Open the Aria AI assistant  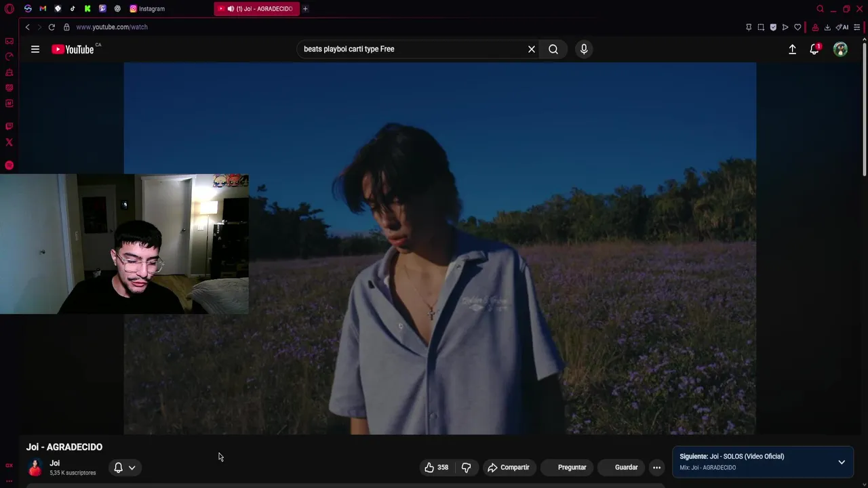[x=842, y=27]
